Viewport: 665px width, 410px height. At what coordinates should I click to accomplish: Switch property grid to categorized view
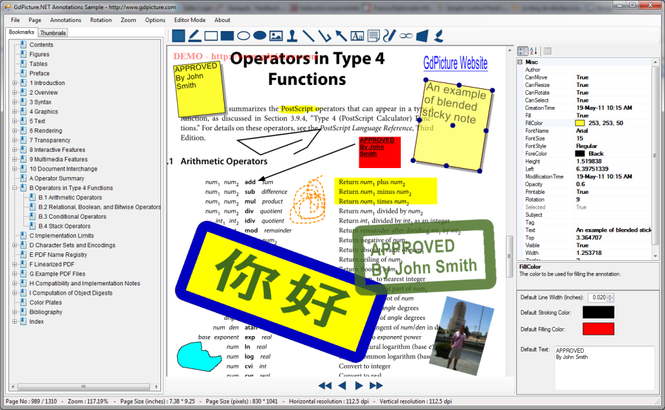523,51
